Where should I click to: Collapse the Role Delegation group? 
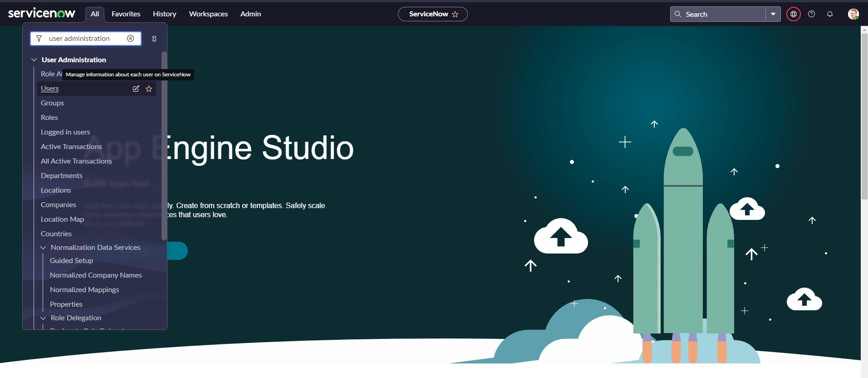click(x=44, y=318)
